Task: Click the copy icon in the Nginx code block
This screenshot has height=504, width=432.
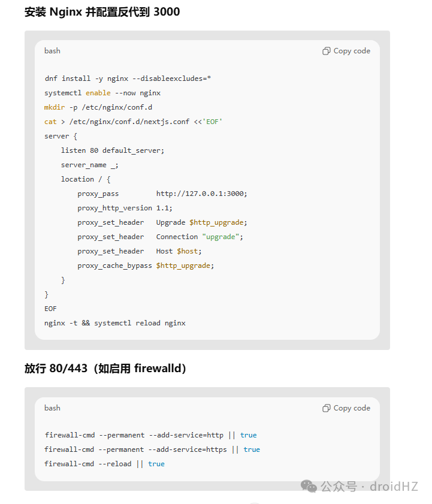Action: (327, 51)
